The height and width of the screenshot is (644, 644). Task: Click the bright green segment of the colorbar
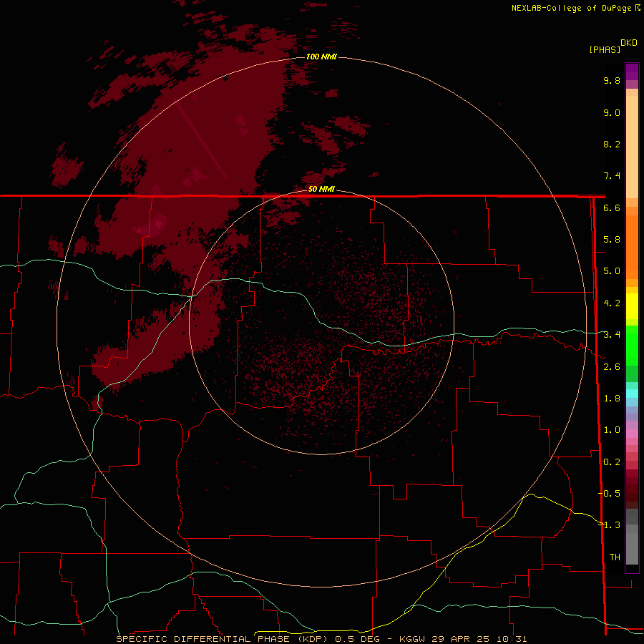tap(632, 345)
